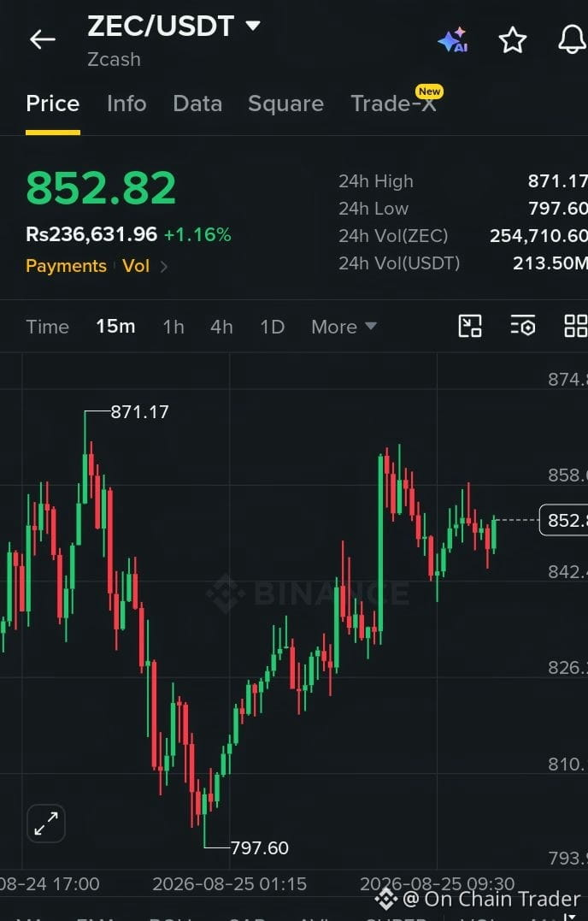Viewport: 588px width, 921px height.
Task: Open the Trade-X tab
Action: click(x=394, y=104)
